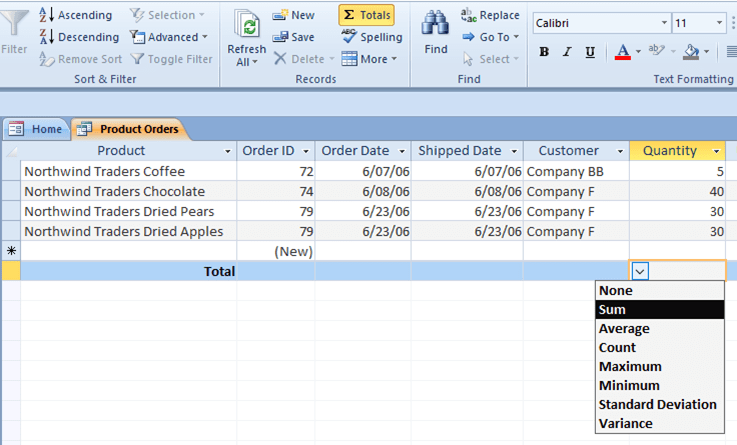The image size is (737, 445).
Task: Open the Select menu
Action: [x=490, y=59]
